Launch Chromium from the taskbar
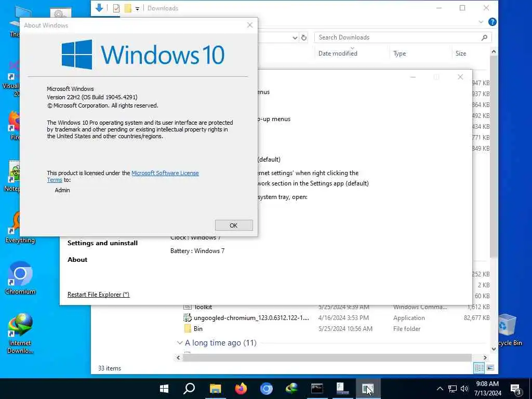Screen dimensions: 532x399 click(267, 389)
